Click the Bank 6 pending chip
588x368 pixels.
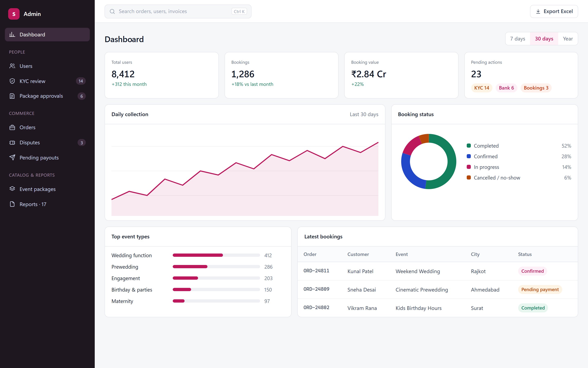(506, 88)
